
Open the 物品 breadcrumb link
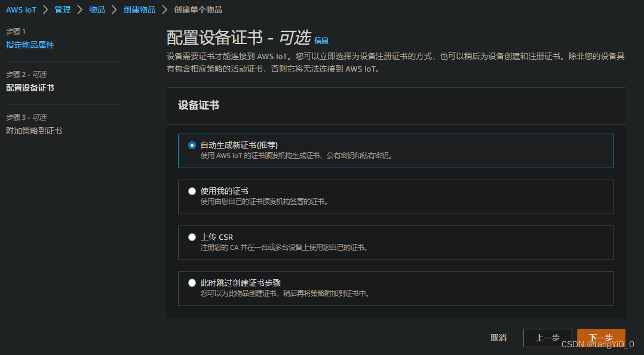click(97, 10)
